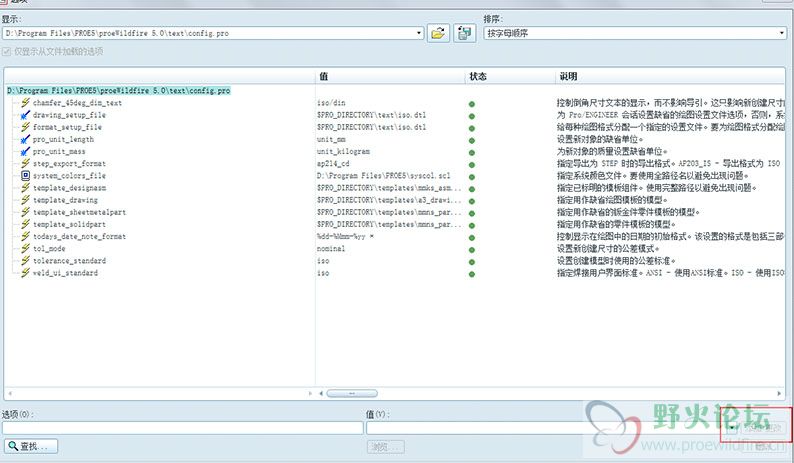
Task: Open the config file path dropdown
Action: tap(419, 33)
